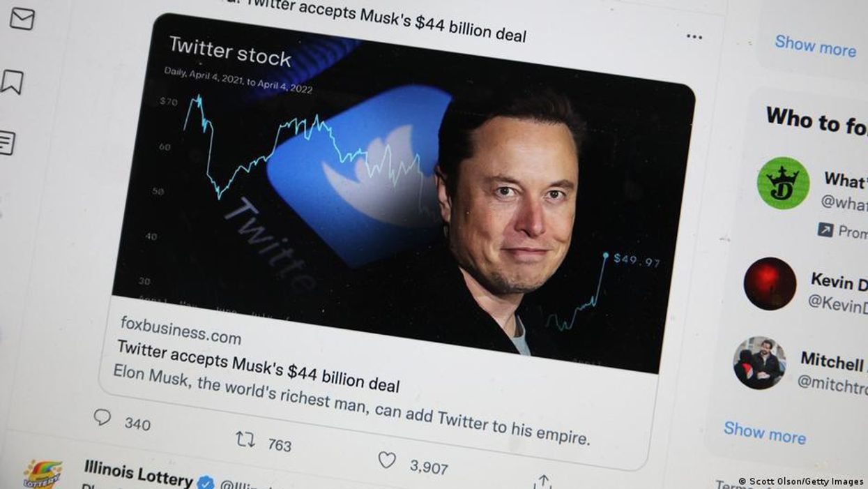
Task: Open the three-dot more menu on the tweet
Action: click(694, 36)
